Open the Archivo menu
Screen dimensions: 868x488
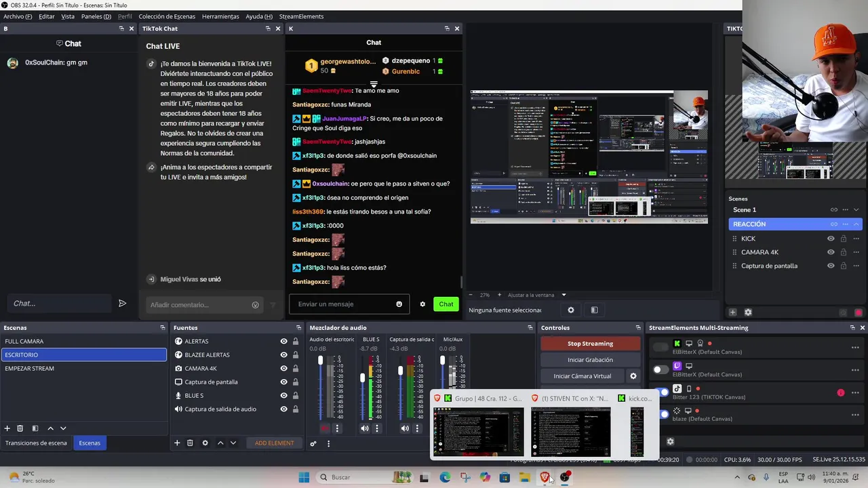point(18,16)
